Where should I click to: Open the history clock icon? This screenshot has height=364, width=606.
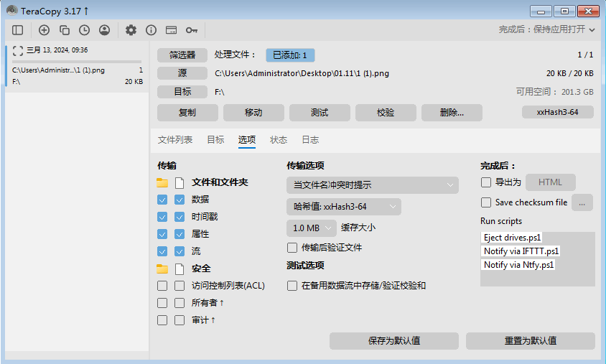[84, 30]
